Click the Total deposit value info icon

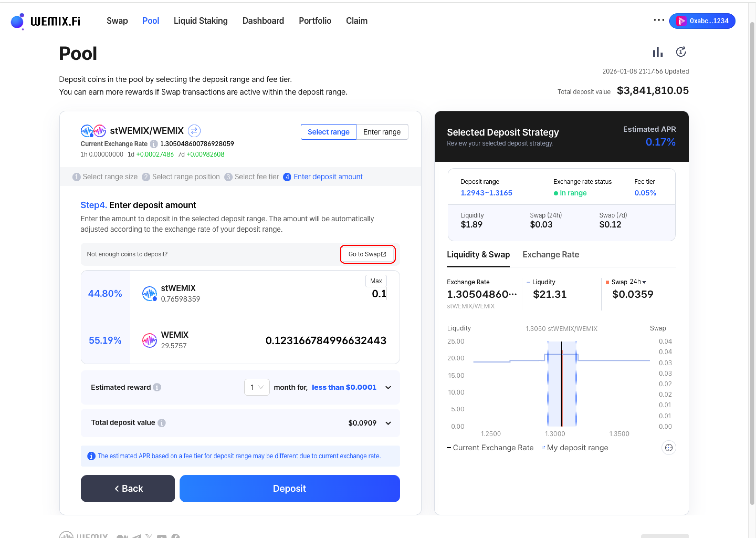point(161,423)
